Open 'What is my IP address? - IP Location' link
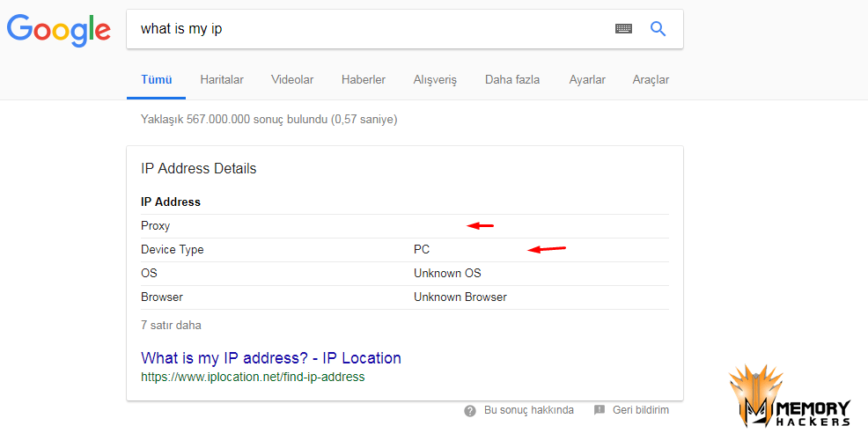Viewport: 868px width, 433px height. point(270,357)
